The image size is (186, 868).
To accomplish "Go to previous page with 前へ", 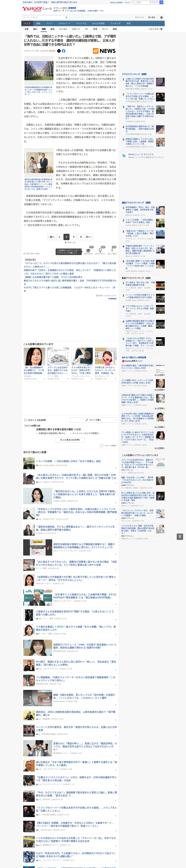I will [x=51, y=237].
